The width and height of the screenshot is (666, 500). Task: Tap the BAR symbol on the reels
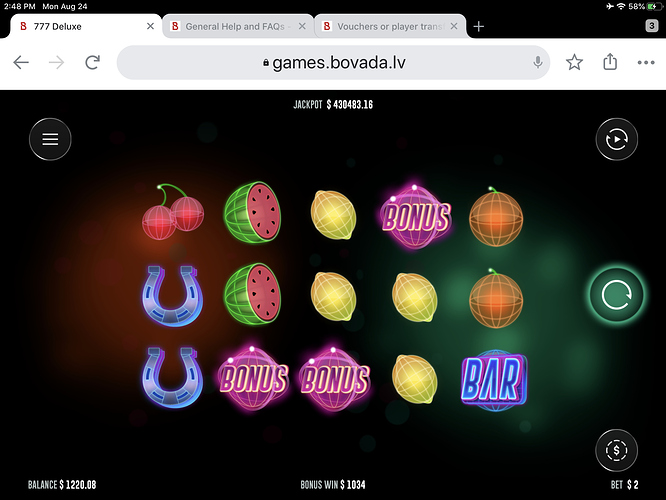coord(494,379)
